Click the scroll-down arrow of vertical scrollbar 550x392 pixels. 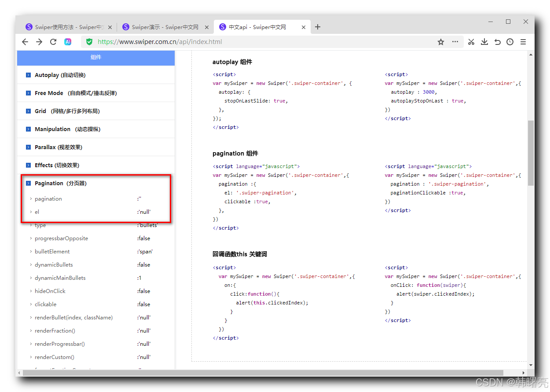tap(531, 365)
